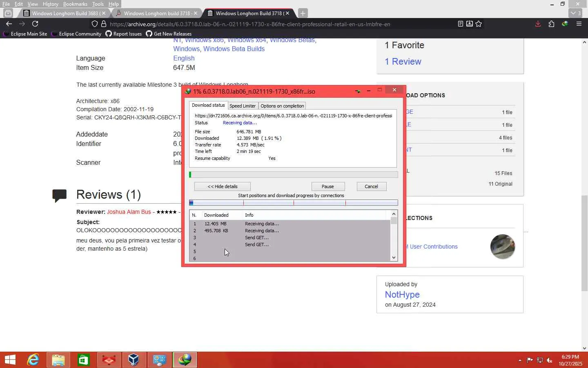588x368 pixels.
Task: Go back with the browser back arrow
Action: click(x=9, y=24)
